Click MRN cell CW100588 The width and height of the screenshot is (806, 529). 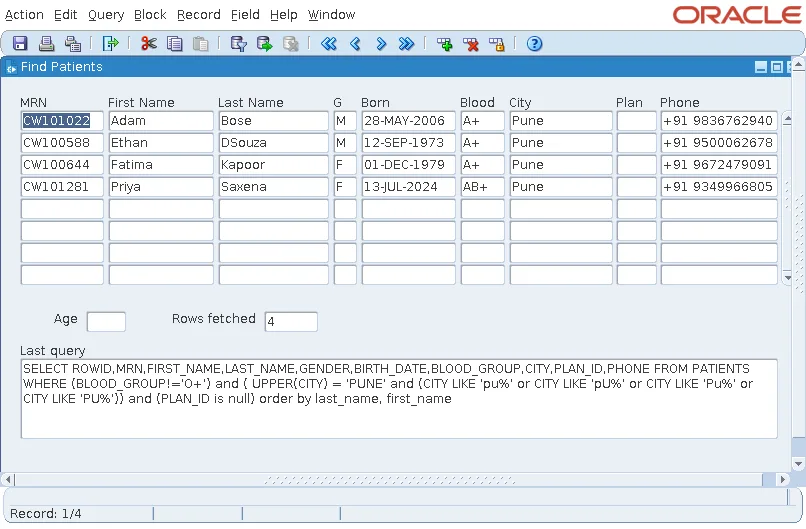(62, 143)
